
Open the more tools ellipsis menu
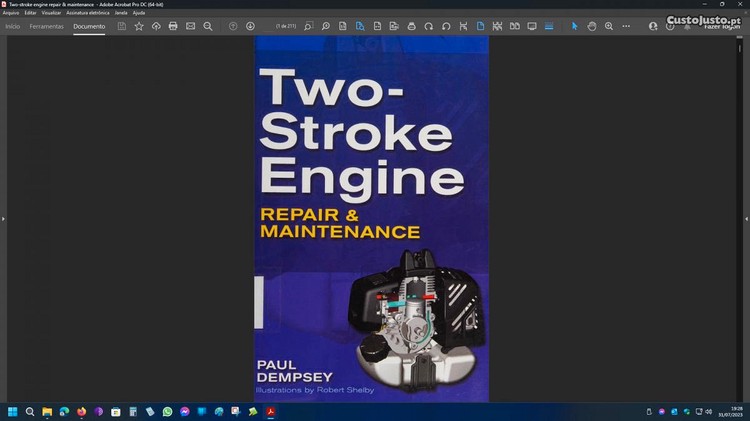pyautogui.click(x=627, y=26)
